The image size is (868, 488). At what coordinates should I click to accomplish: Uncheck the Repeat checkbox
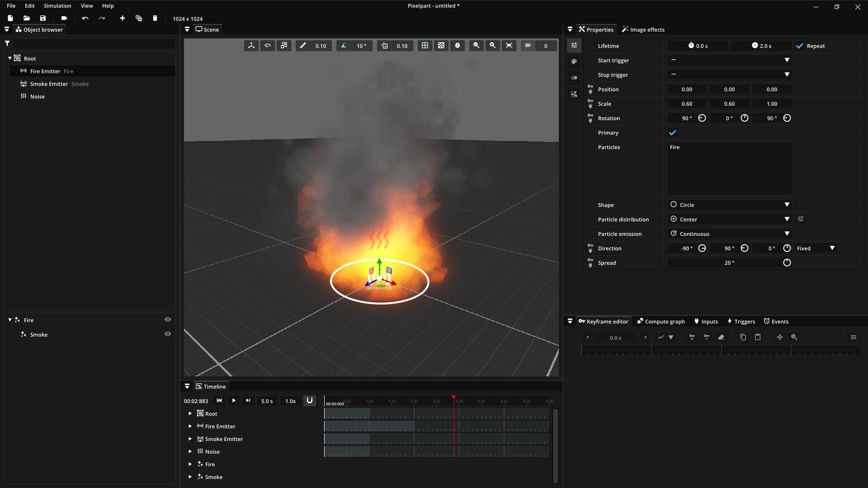(x=800, y=46)
